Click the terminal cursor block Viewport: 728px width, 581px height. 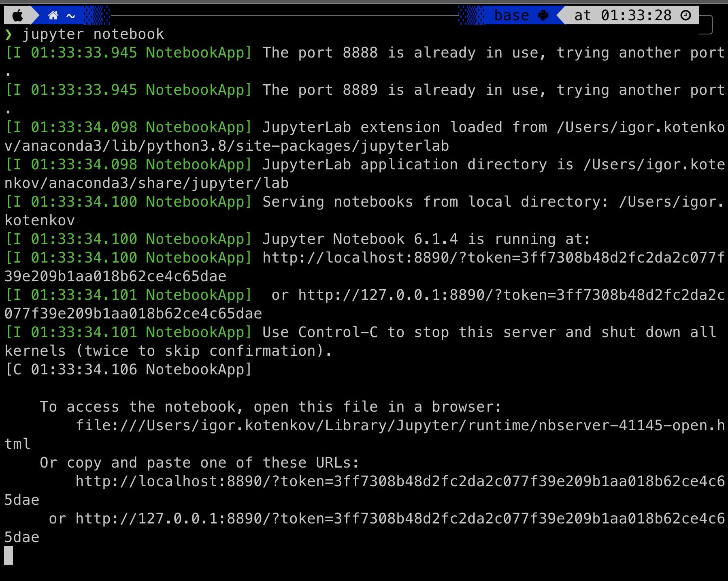click(9, 555)
